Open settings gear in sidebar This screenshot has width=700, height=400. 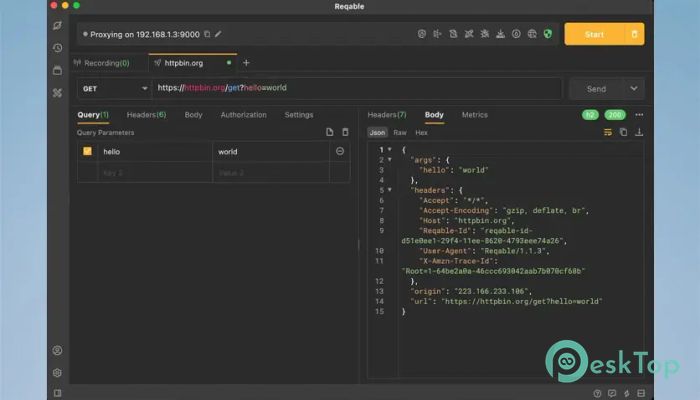coord(58,373)
